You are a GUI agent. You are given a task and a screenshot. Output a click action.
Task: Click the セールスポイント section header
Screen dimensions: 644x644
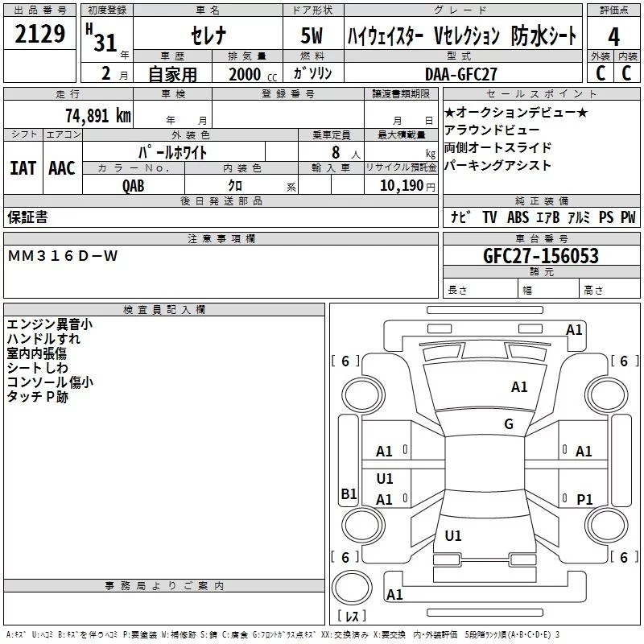(x=539, y=94)
